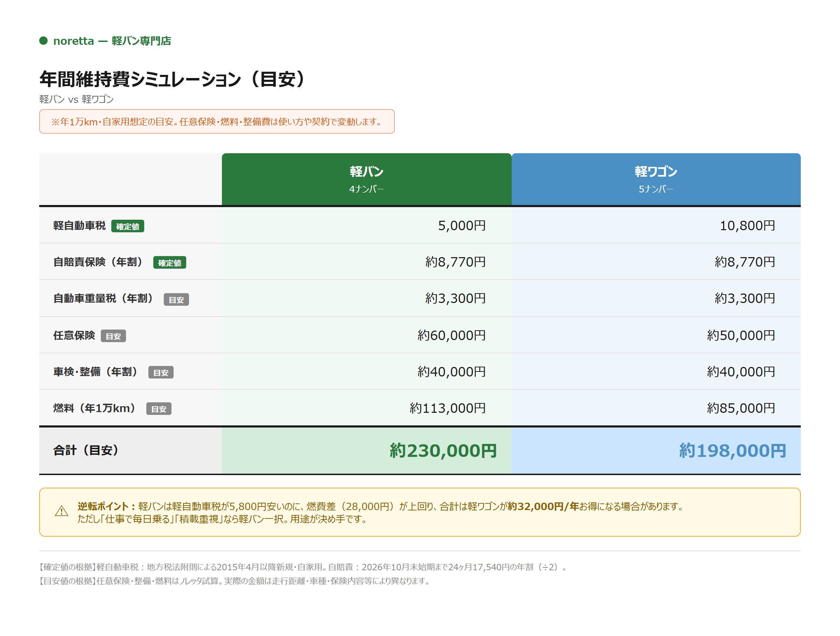Image resolution: width=840 pixels, height=636 pixels.
Task: Click the 確定値 badge beside 自賠責保険
Action: 170,263
